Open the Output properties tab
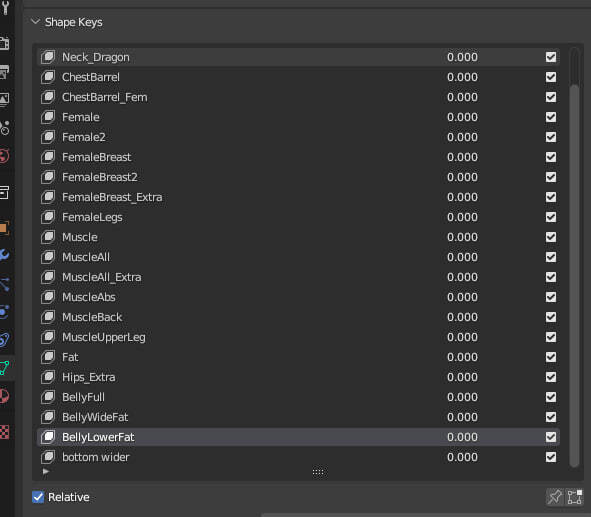591x517 pixels. click(x=5, y=72)
